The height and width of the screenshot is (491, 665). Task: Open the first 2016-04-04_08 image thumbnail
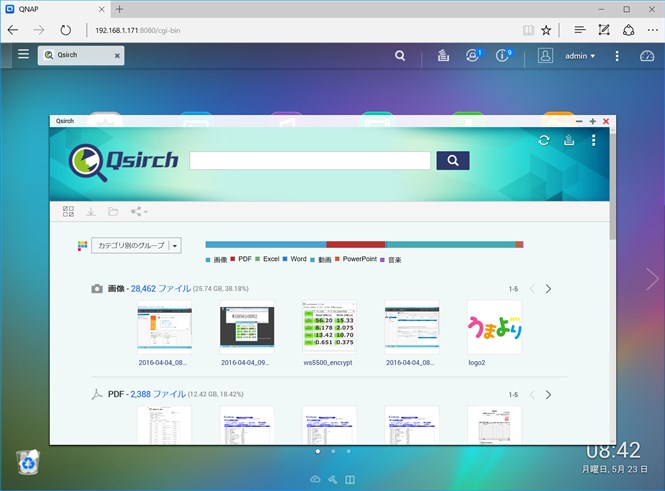[165, 327]
